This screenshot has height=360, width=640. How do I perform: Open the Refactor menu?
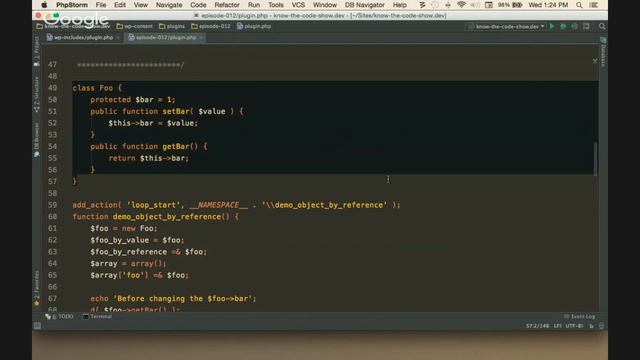coord(227,5)
